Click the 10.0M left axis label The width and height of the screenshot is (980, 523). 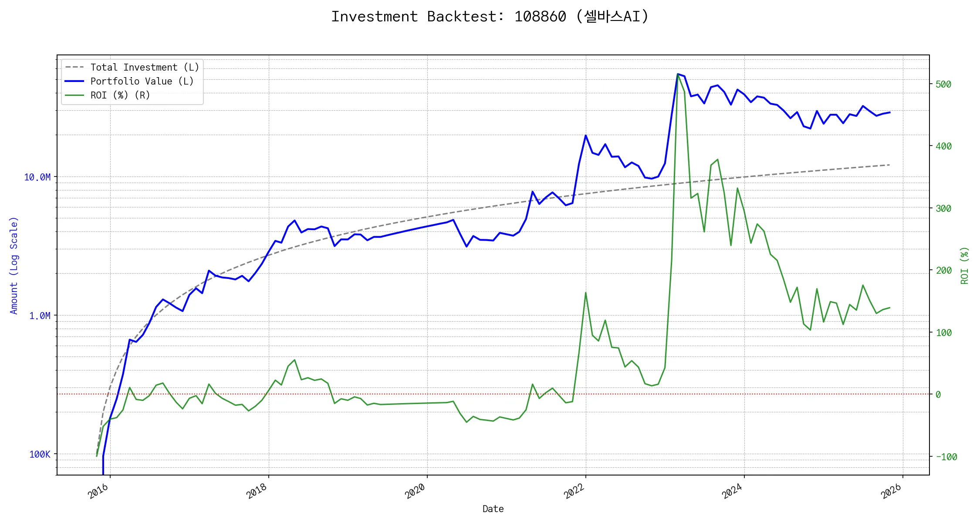[x=37, y=177]
